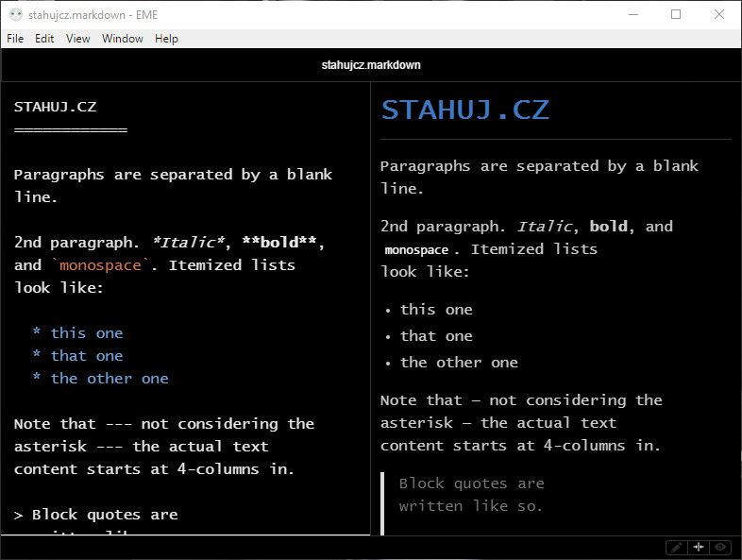Maximize the EME window

point(676,15)
